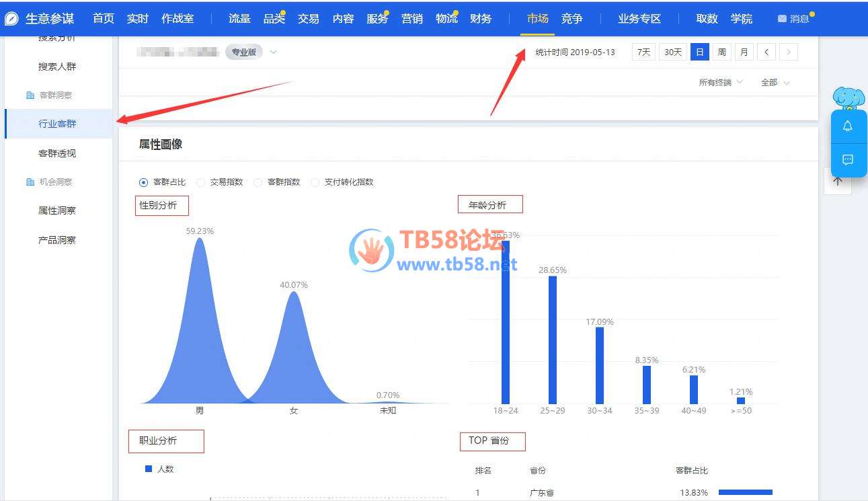Open the 消息 envelope icon

point(782,19)
